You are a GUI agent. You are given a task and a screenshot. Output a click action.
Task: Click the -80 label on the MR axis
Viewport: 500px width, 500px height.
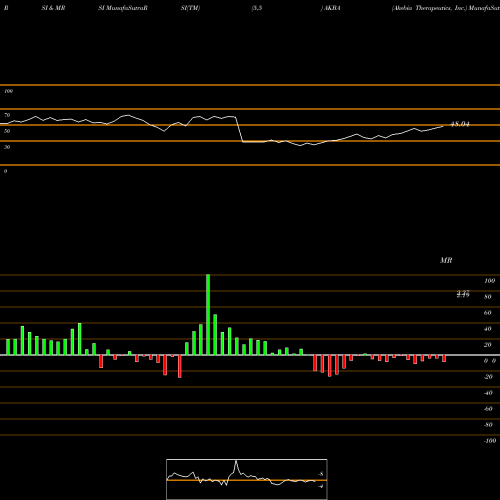[488, 425]
